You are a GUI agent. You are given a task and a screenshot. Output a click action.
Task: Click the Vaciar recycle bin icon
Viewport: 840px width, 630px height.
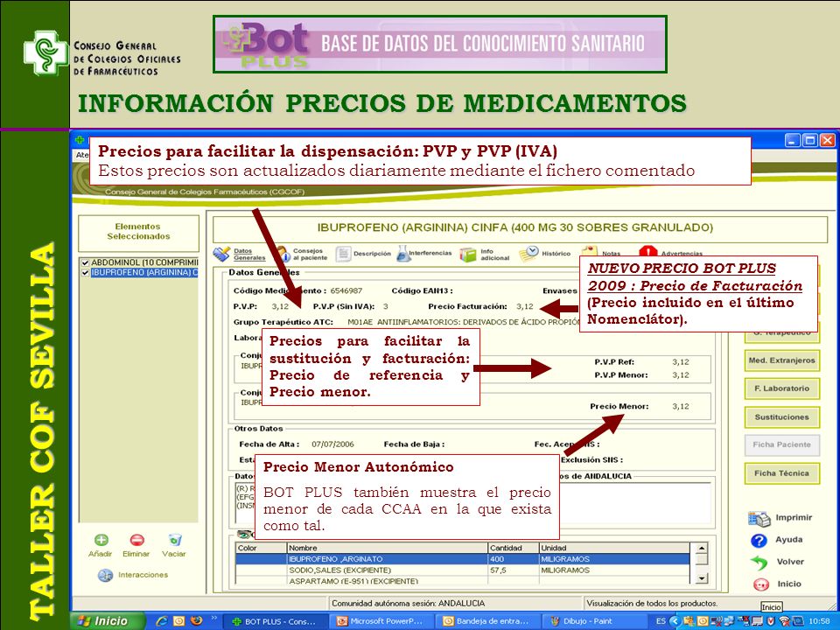175,540
